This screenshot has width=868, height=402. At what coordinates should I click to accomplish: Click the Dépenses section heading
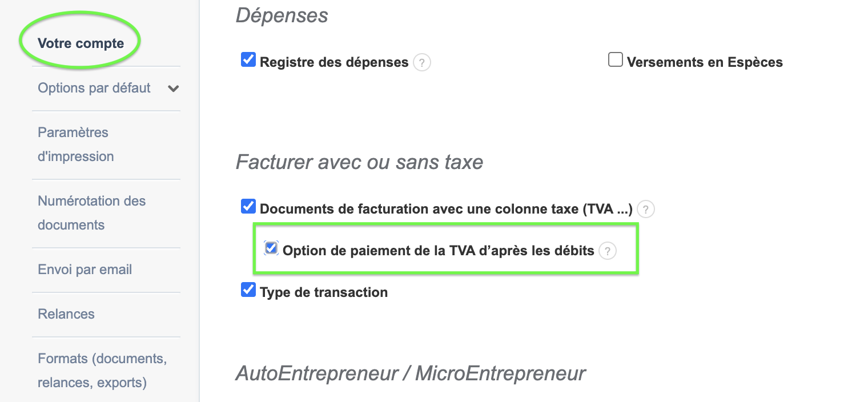[282, 15]
